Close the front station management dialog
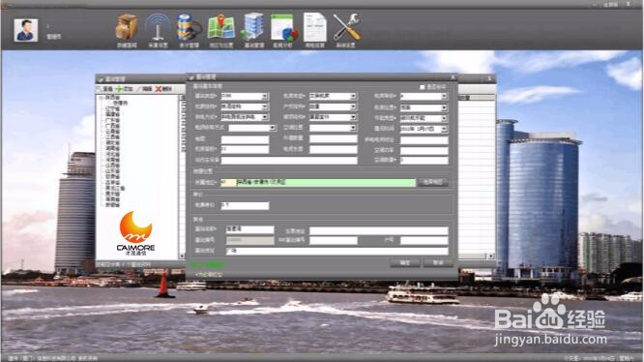This screenshot has width=644, height=362. click(453, 76)
